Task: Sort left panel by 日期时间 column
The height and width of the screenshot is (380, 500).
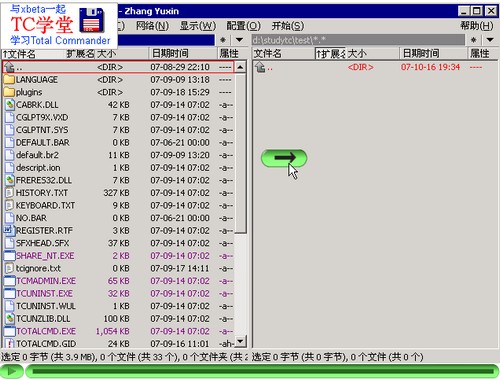Action: [183, 54]
